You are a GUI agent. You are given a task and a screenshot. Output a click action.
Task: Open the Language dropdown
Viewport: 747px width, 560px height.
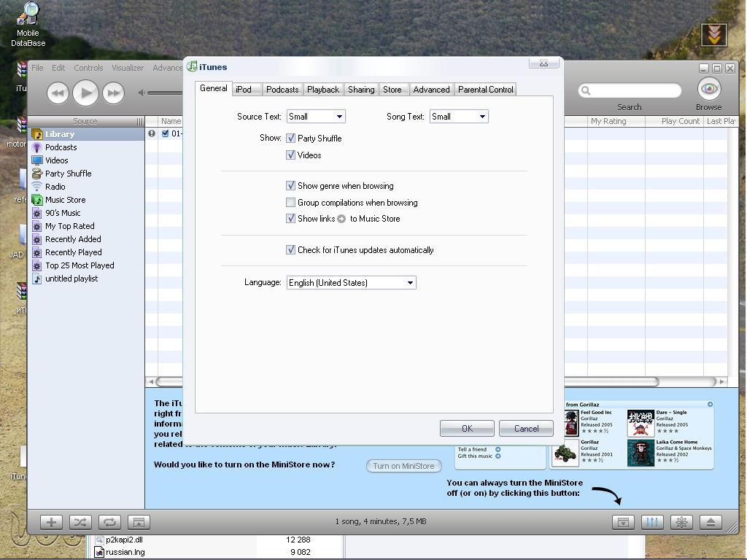(351, 283)
